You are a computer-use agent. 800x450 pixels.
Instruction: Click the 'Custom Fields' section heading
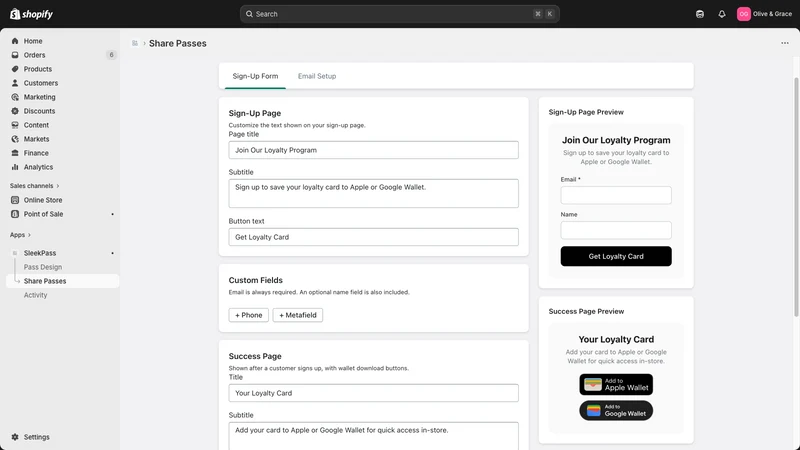point(256,280)
